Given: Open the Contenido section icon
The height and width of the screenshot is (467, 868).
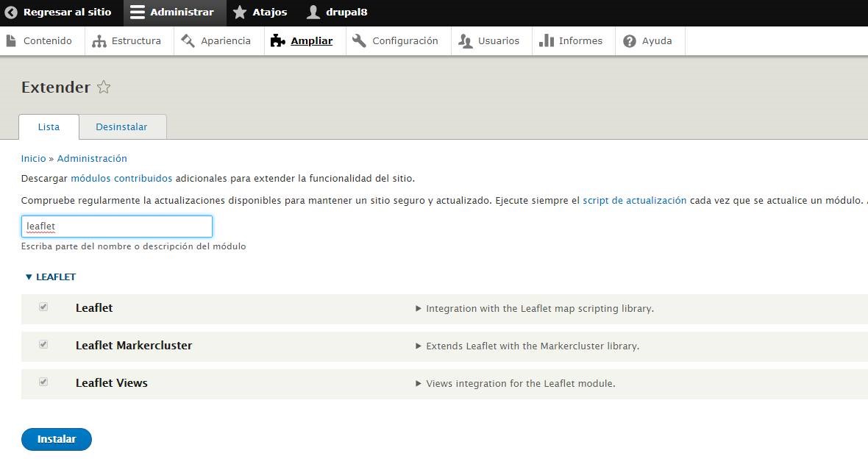Looking at the screenshot, I should (10, 40).
